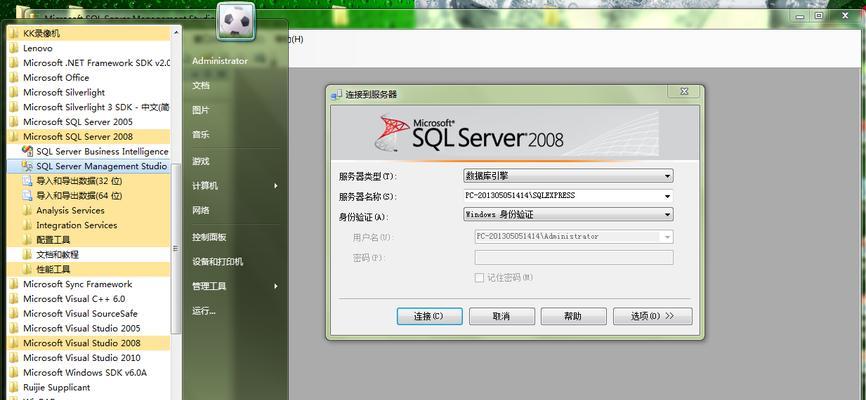Open 文档 from Start menu
Screen dimensions: 866x400
[x=201, y=86]
